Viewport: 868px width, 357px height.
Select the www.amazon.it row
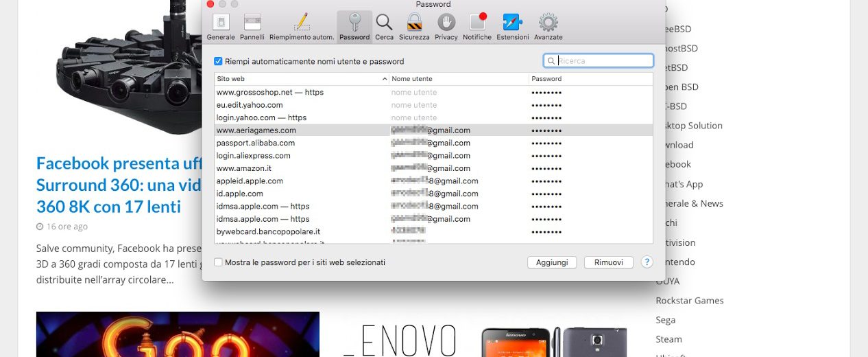click(x=433, y=168)
